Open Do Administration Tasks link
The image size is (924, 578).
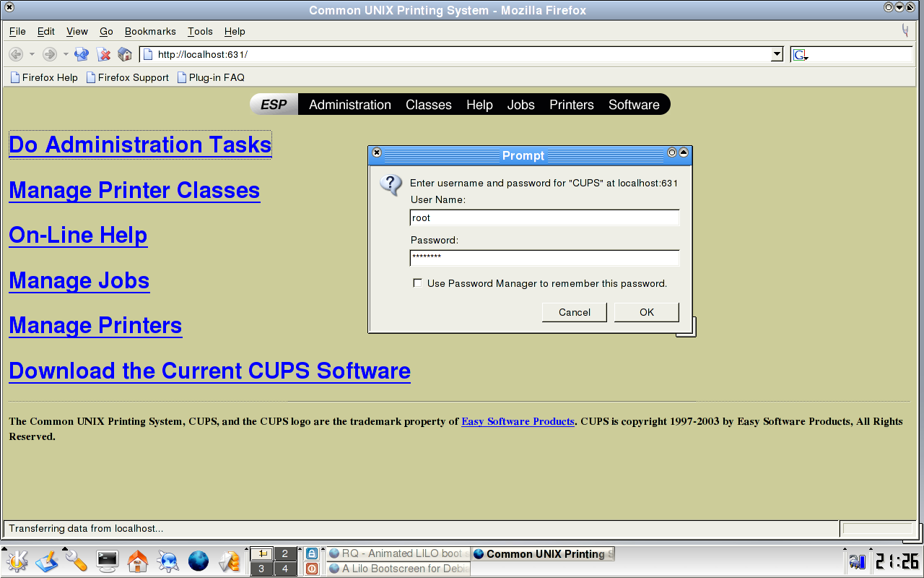pyautogui.click(x=140, y=144)
